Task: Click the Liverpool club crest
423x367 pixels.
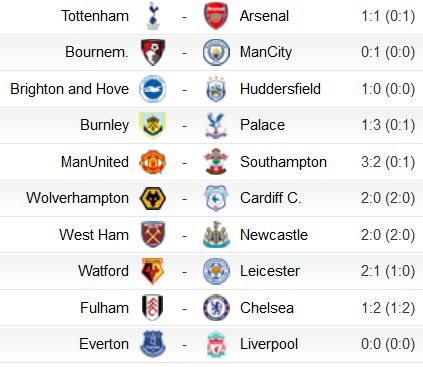Action: tap(216, 344)
